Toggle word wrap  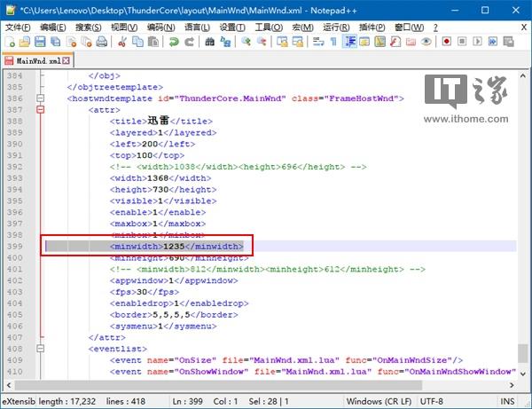tap(318, 42)
